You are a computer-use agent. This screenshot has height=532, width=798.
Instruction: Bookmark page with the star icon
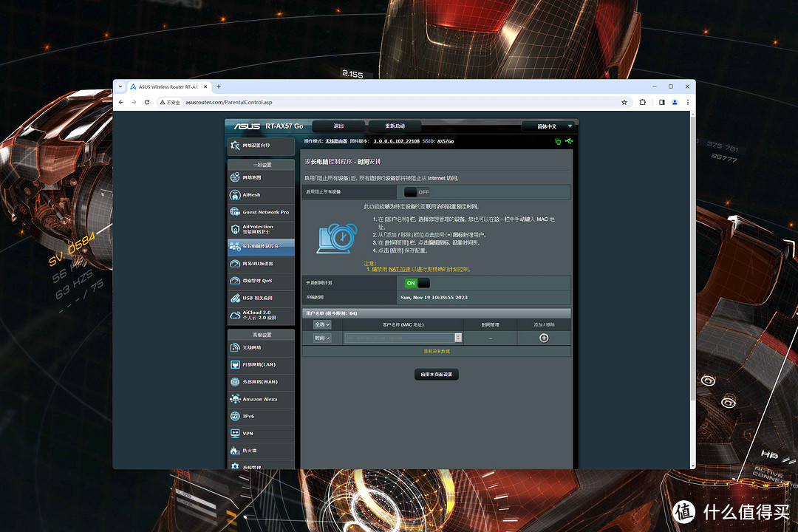point(624,102)
